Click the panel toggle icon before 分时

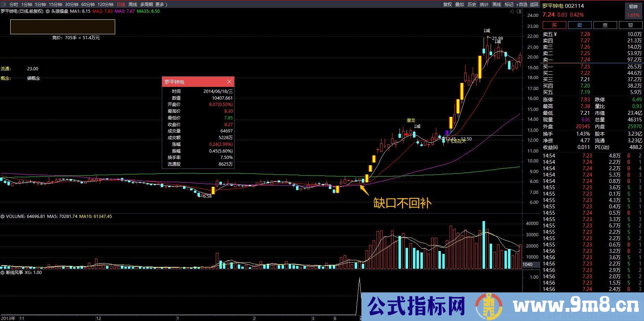[4, 4]
